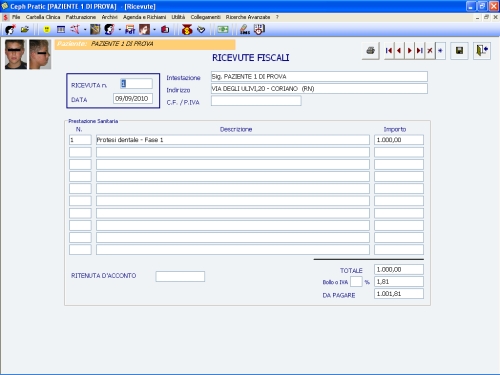Open the File menu

click(16, 17)
